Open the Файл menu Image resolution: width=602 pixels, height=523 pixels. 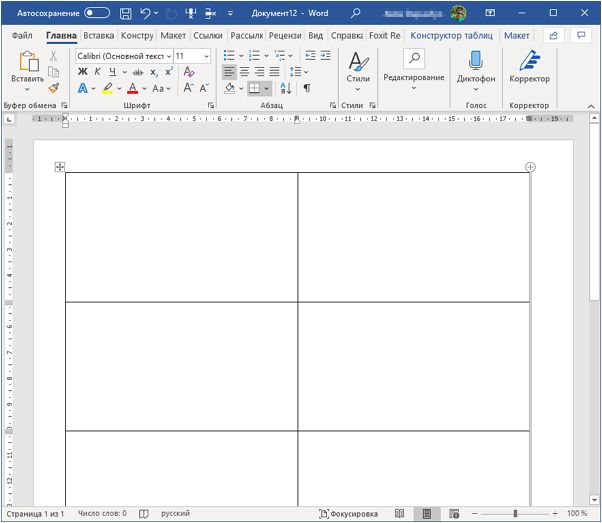[x=22, y=36]
